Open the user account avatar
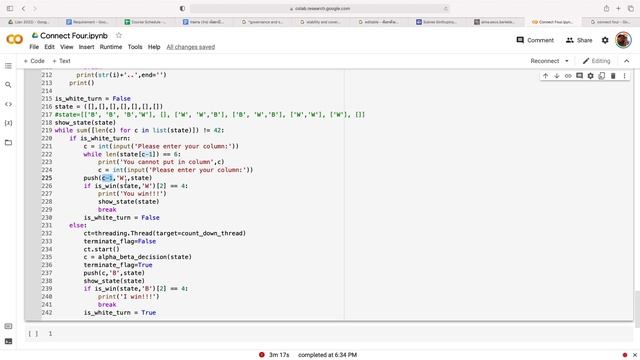640x360 pixels. pos(623,40)
